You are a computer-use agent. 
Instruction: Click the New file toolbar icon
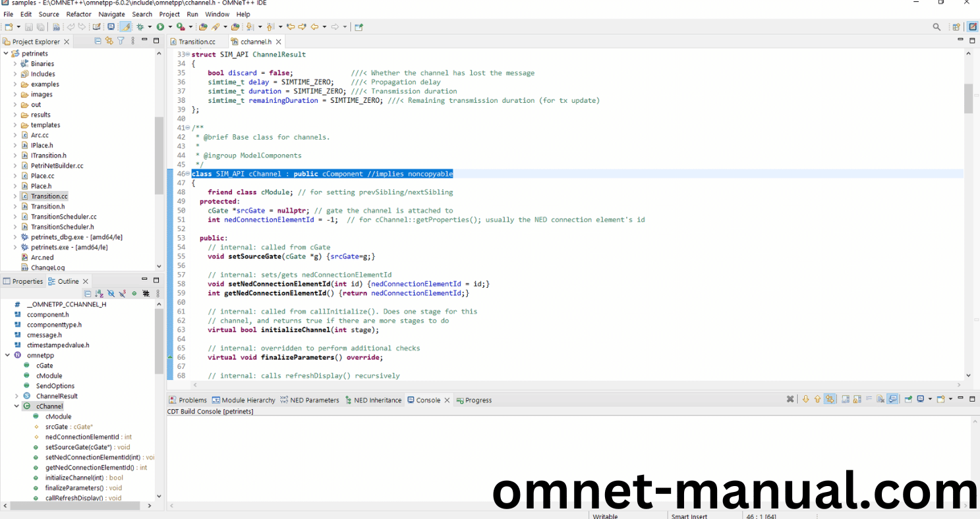[9, 27]
